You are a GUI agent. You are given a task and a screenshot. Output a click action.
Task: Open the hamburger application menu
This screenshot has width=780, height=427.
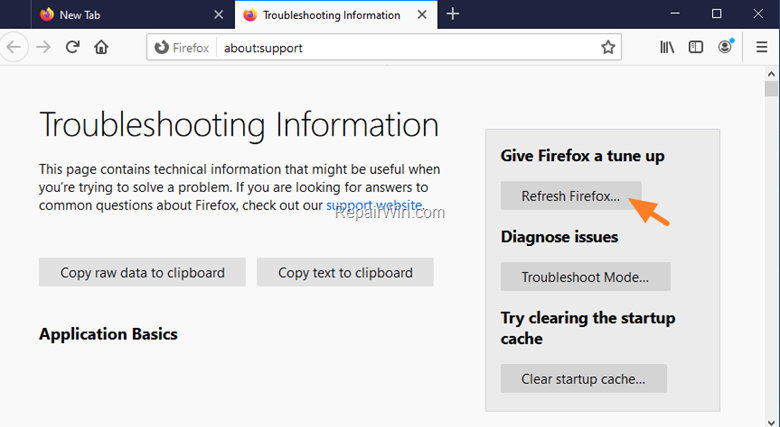(x=762, y=47)
